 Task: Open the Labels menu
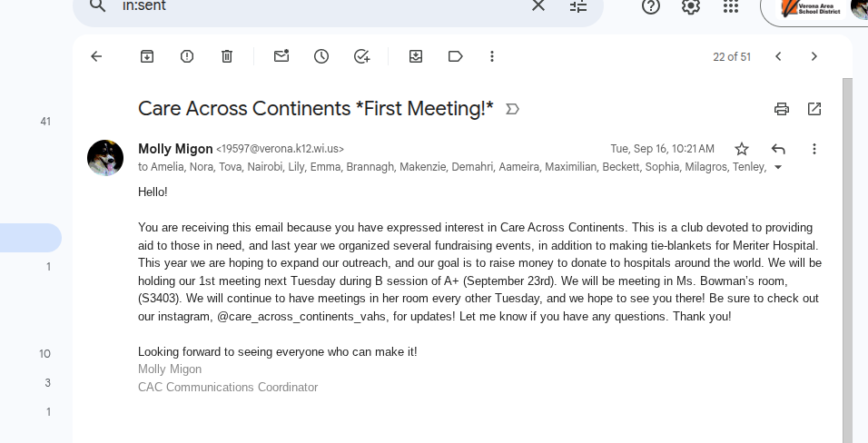click(456, 56)
